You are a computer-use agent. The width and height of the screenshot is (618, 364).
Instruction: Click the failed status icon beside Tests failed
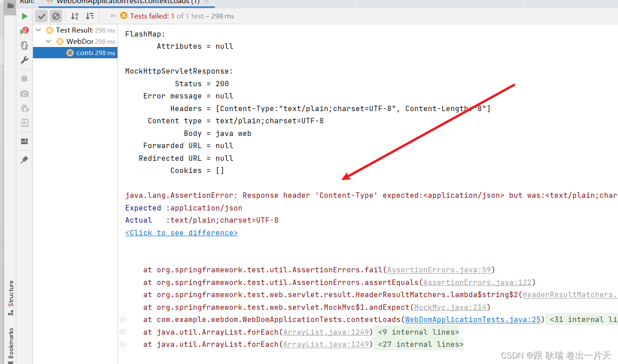pyautogui.click(x=124, y=16)
